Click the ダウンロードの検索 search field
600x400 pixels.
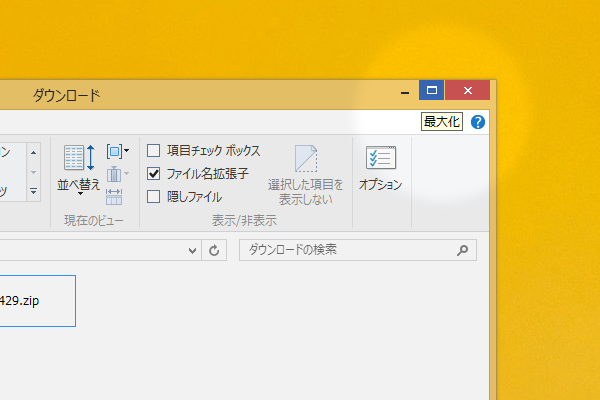click(358, 250)
